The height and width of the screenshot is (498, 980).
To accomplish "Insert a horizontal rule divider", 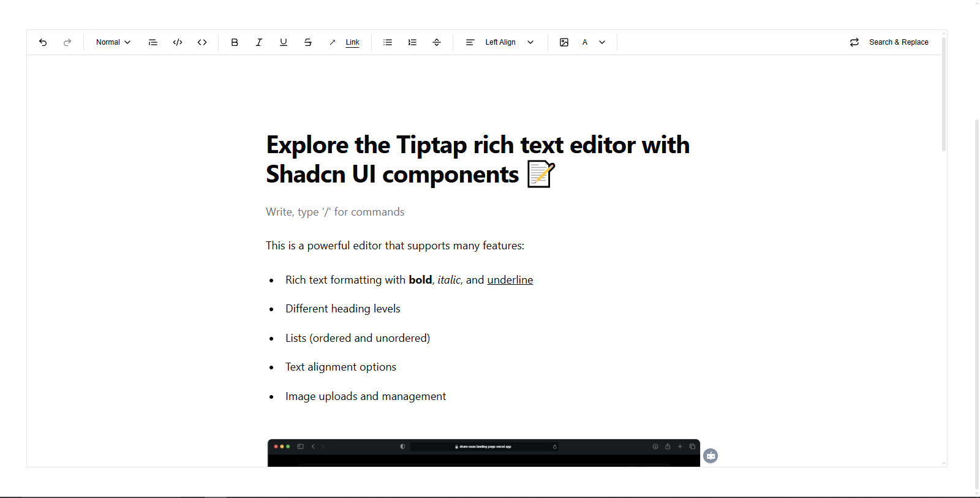I will (437, 42).
